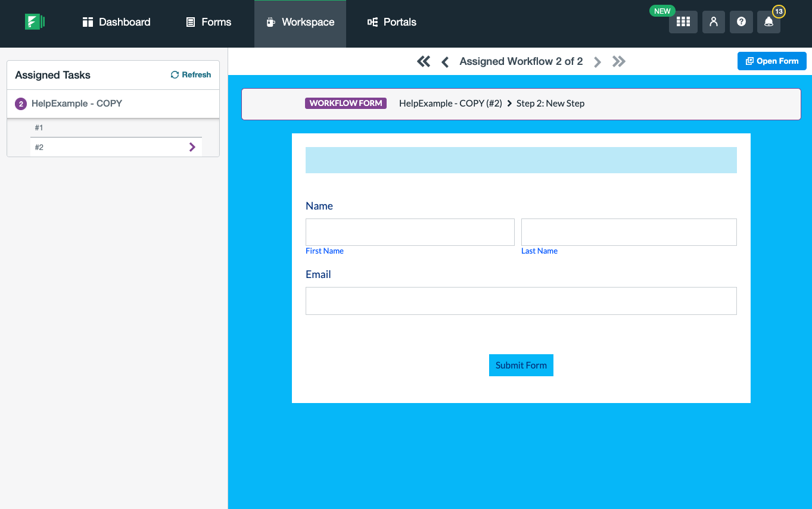Click the Email input field
Viewport: 812px width, 509px height.
(x=521, y=301)
